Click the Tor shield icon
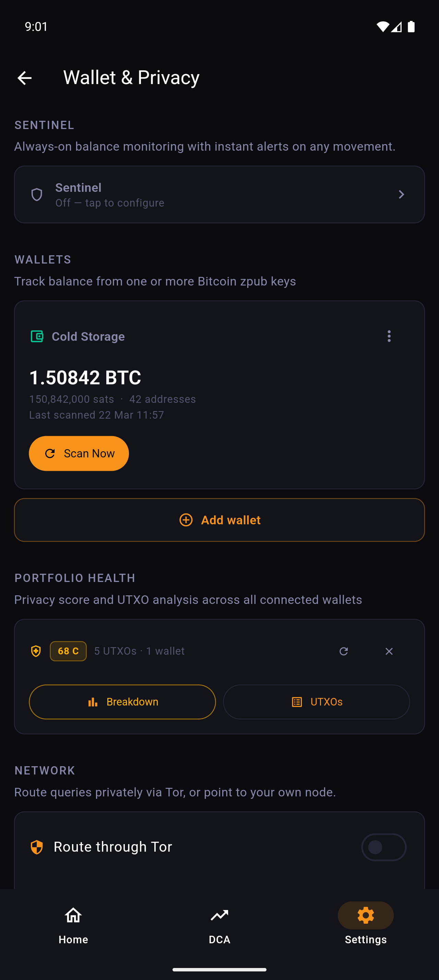 point(37,847)
